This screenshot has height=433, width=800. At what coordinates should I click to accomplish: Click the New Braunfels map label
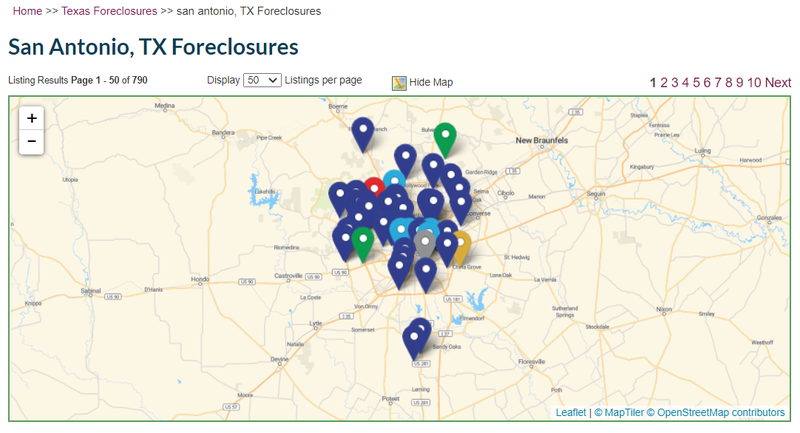(541, 140)
